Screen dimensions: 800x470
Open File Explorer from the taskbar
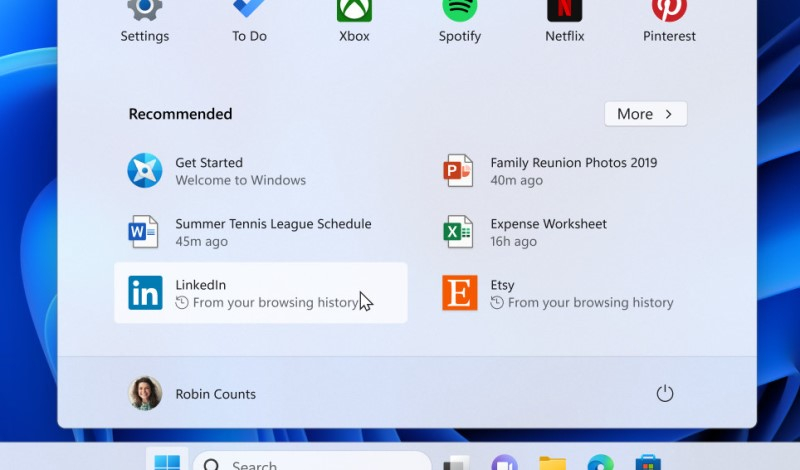(552, 463)
